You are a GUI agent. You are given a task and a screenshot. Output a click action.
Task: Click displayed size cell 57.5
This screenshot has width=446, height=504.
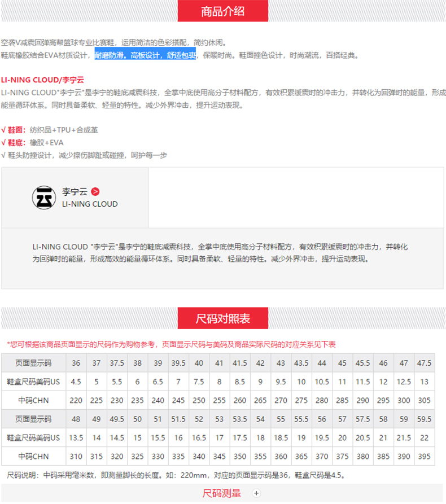[362, 419]
